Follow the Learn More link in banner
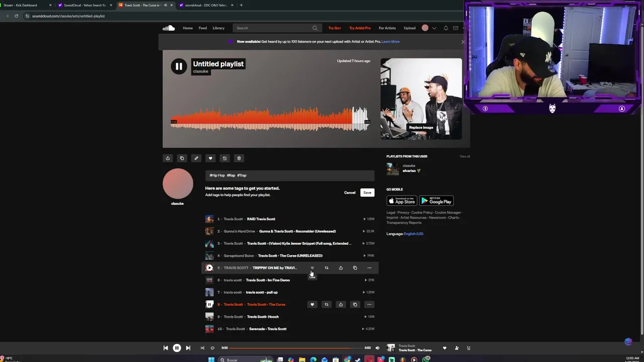The width and height of the screenshot is (644, 362). click(x=390, y=42)
